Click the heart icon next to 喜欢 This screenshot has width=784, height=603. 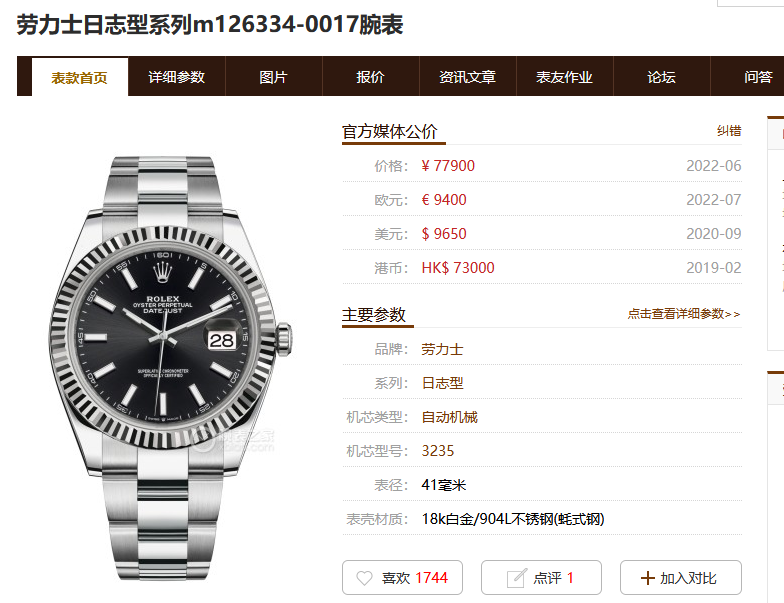pos(364,578)
